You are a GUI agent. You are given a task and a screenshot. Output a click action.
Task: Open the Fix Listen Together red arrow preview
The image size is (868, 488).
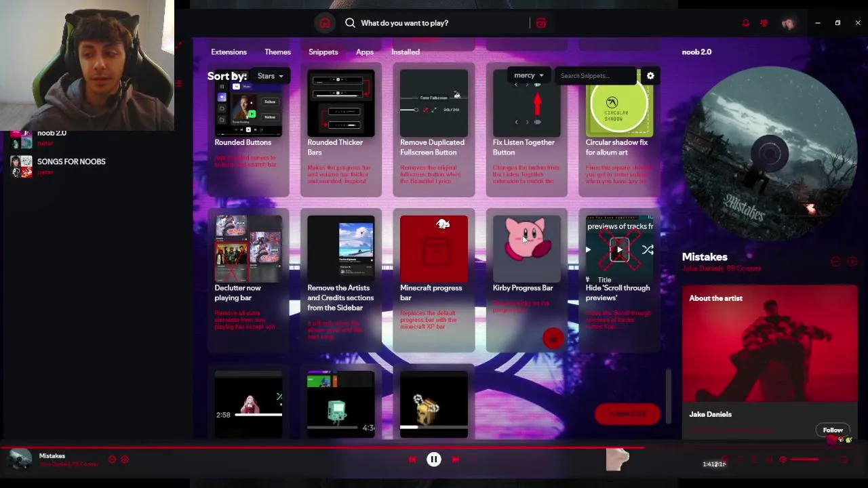pos(527,103)
